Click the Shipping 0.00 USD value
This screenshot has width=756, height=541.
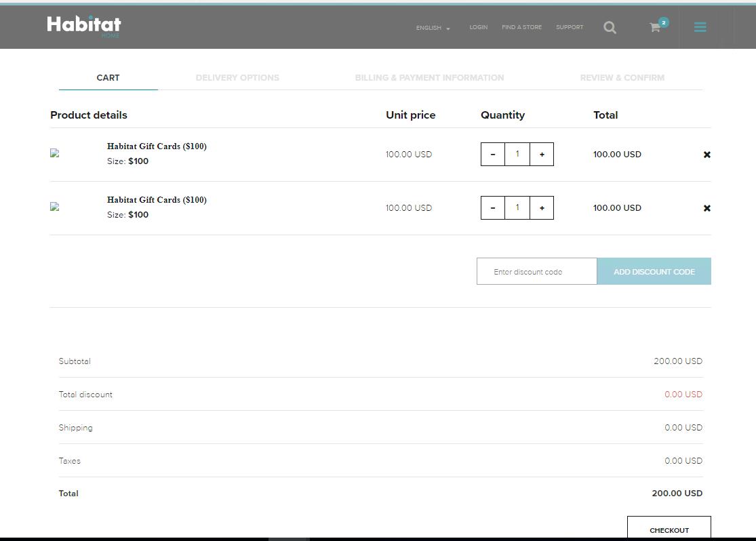click(683, 428)
